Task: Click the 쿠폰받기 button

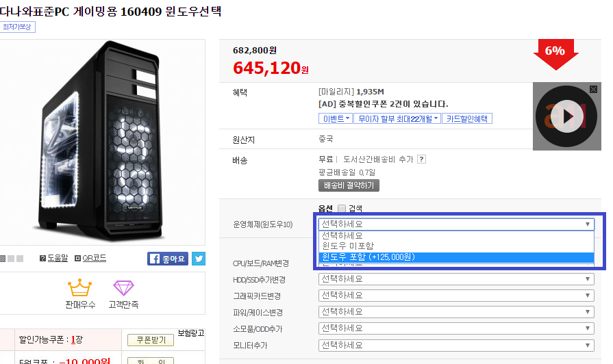Action: tap(151, 340)
